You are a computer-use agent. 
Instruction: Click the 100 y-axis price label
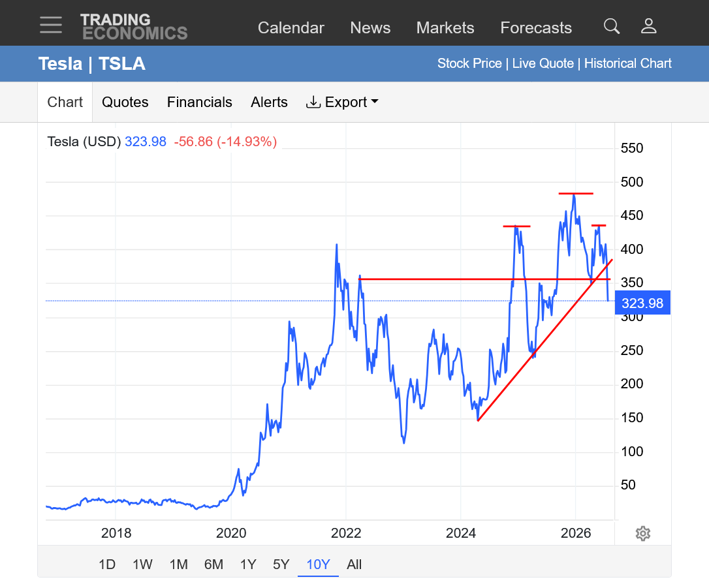(x=632, y=452)
